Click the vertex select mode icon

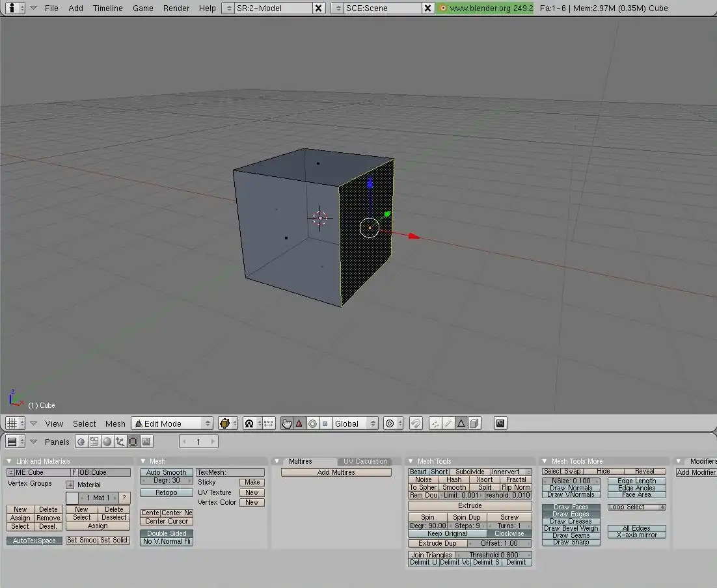(435, 423)
